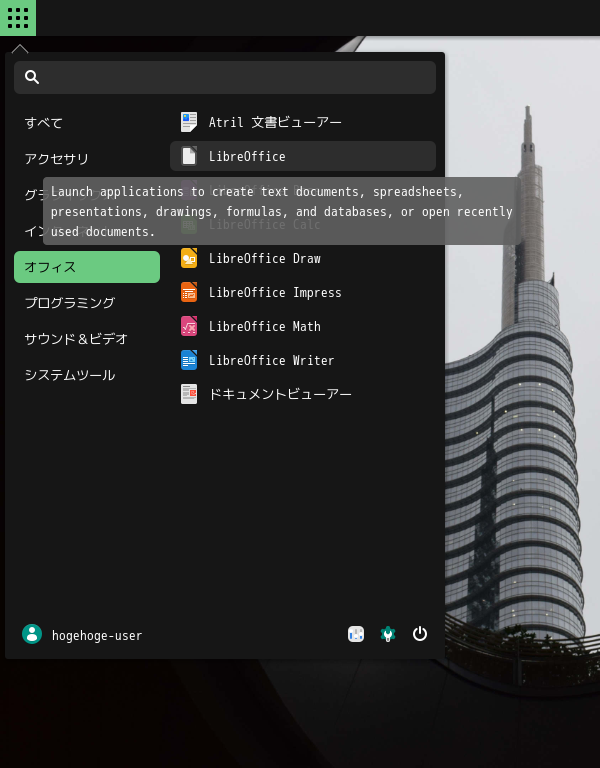Click the user avatar icon
This screenshot has width=600, height=768.
pyautogui.click(x=32, y=634)
